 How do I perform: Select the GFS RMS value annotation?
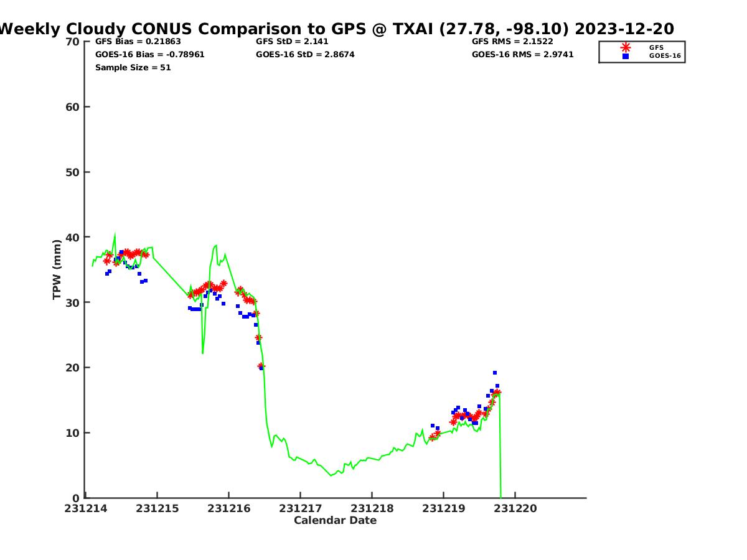pos(512,42)
